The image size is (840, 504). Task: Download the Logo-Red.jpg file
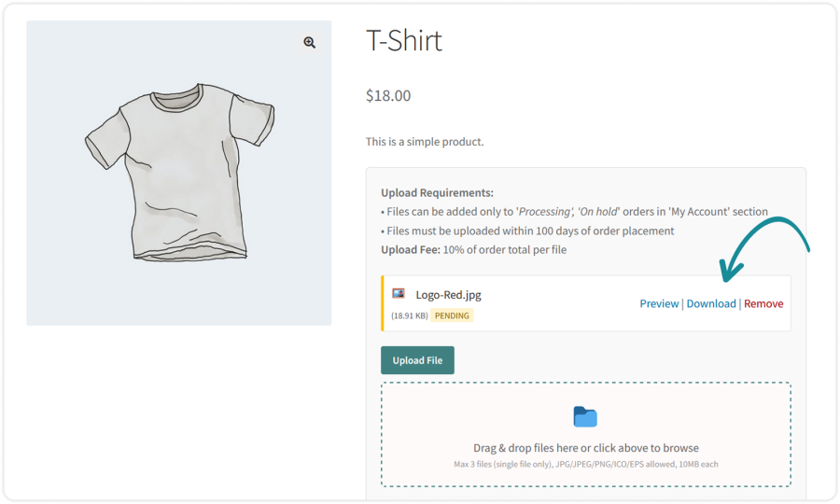pos(711,303)
